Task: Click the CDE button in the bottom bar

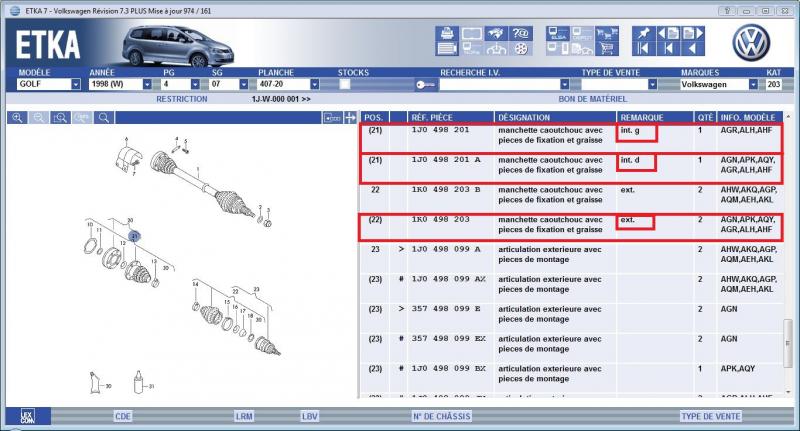Action: (x=123, y=416)
